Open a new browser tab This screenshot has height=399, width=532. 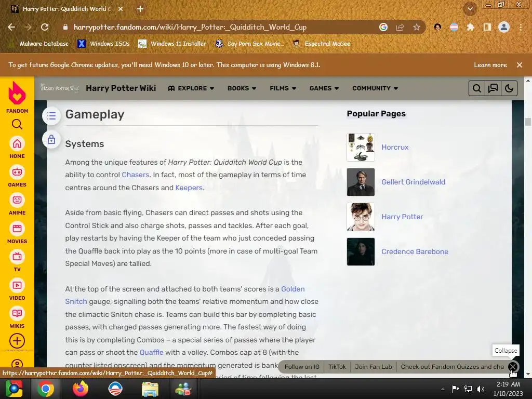(x=140, y=9)
